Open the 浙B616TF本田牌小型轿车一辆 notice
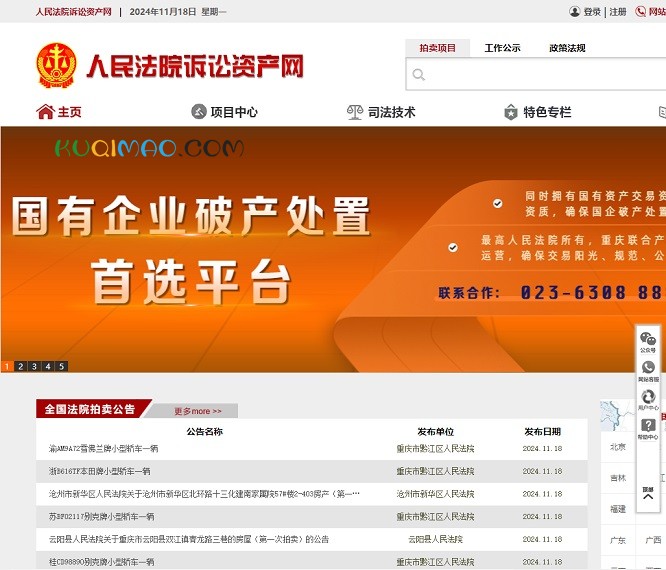 point(99,471)
